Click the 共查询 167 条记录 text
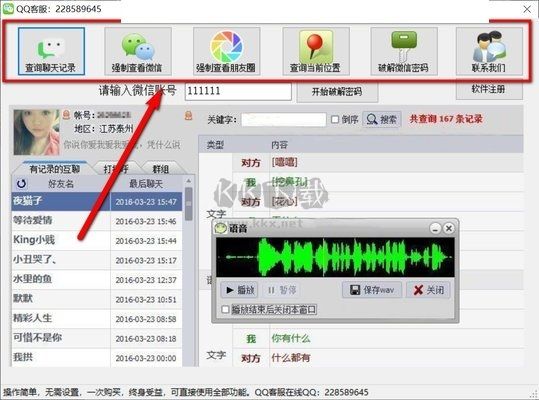Screen dimensions: 539x400 (446, 119)
